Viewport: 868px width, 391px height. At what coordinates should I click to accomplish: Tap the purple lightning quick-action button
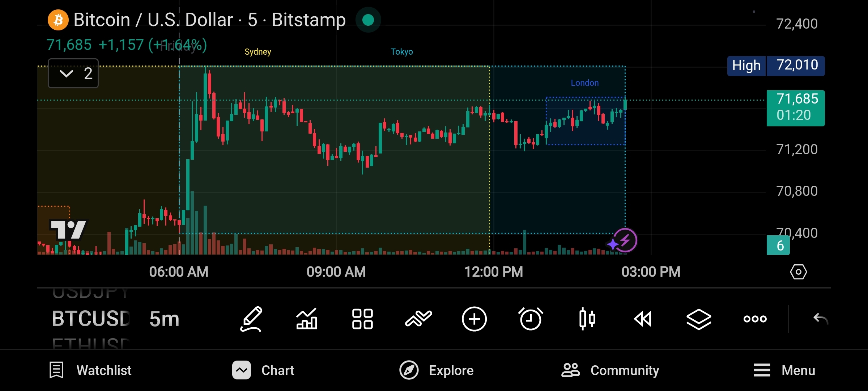coord(625,240)
